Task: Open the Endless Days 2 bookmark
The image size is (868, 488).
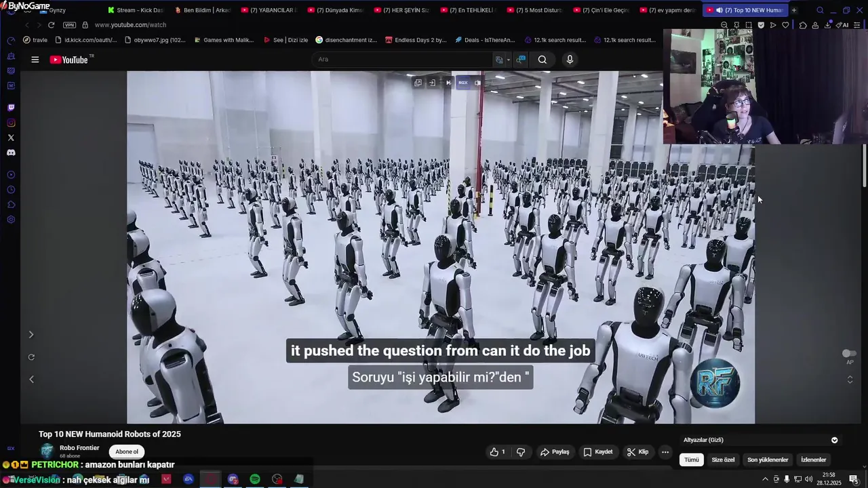Action: [x=416, y=40]
